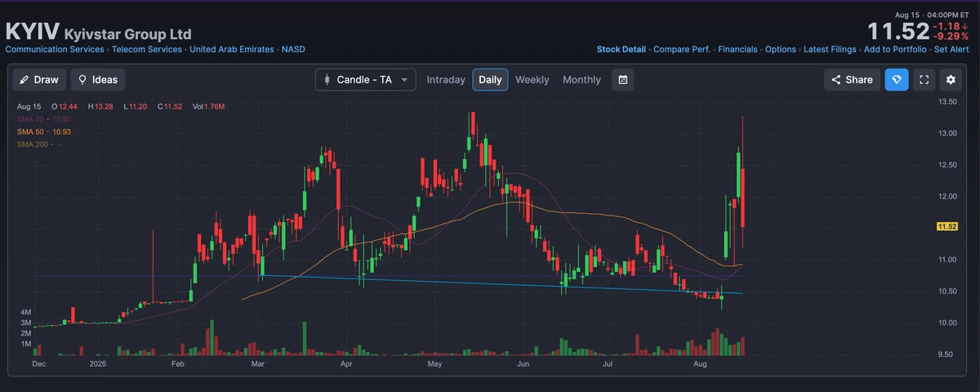Click the candlestick icon in chart type selector

328,80
